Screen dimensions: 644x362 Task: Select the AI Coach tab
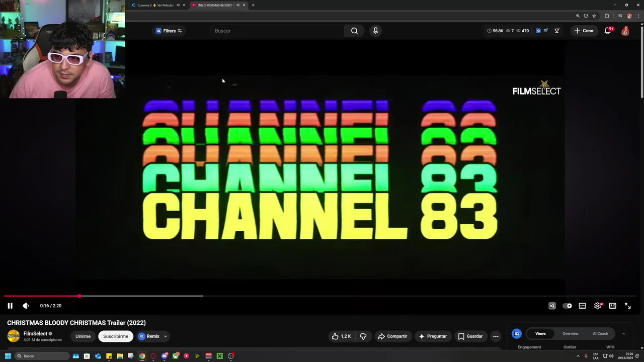tap(600, 333)
